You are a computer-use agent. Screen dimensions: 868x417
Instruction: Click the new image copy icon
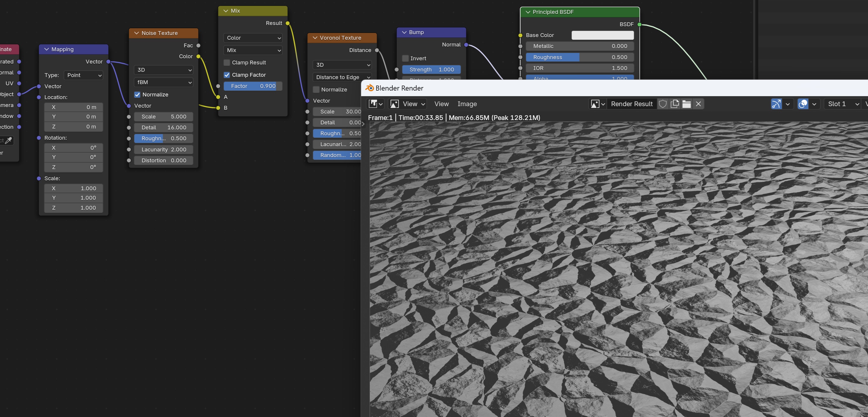tap(674, 104)
